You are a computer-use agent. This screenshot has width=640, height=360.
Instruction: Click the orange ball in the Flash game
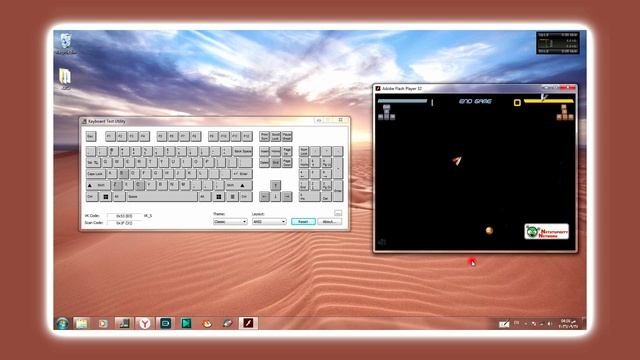(489, 231)
